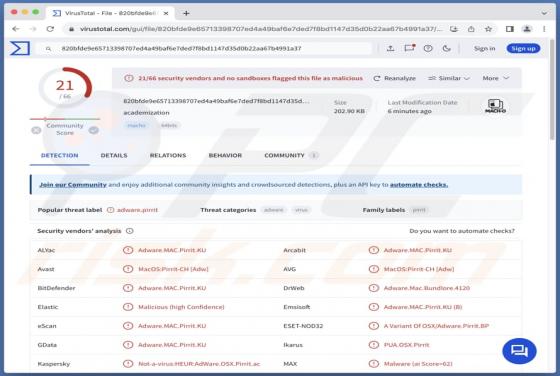The width and height of the screenshot is (560, 376).
Task: Switch to the BEHAVIOR tab
Action: [225, 155]
